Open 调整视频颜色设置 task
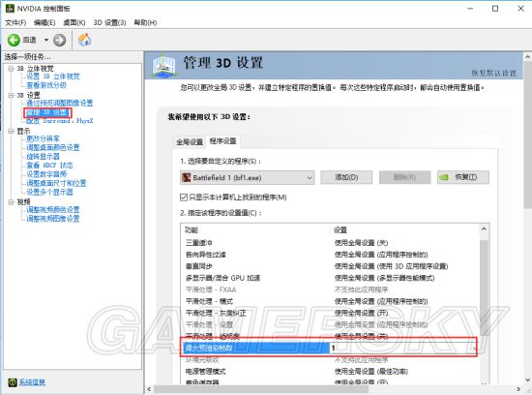The height and width of the screenshot is (395, 532). coord(53,209)
